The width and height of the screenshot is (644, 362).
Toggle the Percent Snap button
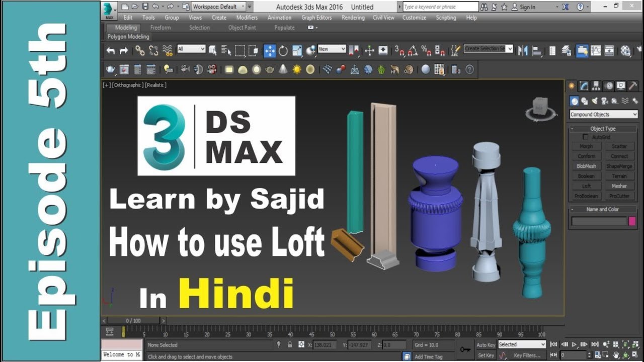coord(427,50)
